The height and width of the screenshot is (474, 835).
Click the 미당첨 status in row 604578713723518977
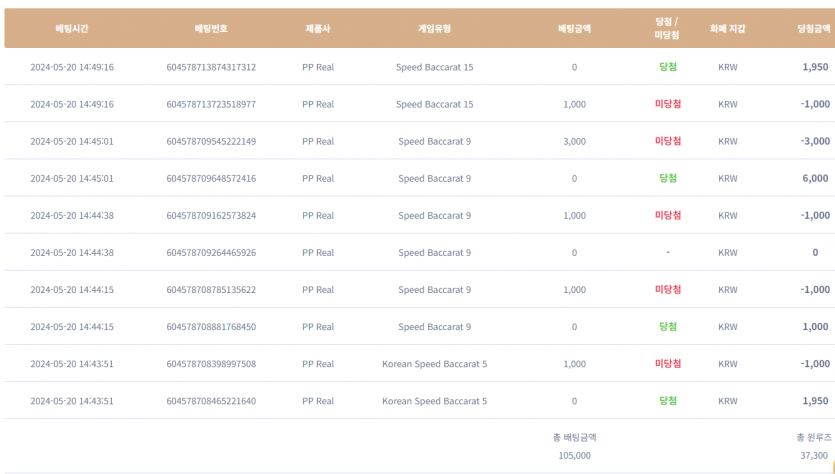(x=668, y=104)
